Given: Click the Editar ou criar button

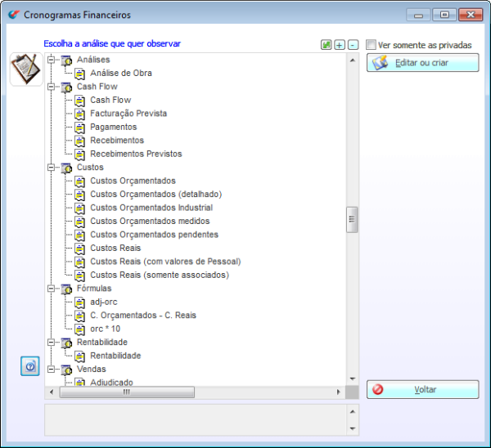Looking at the screenshot, I should coord(423,63).
